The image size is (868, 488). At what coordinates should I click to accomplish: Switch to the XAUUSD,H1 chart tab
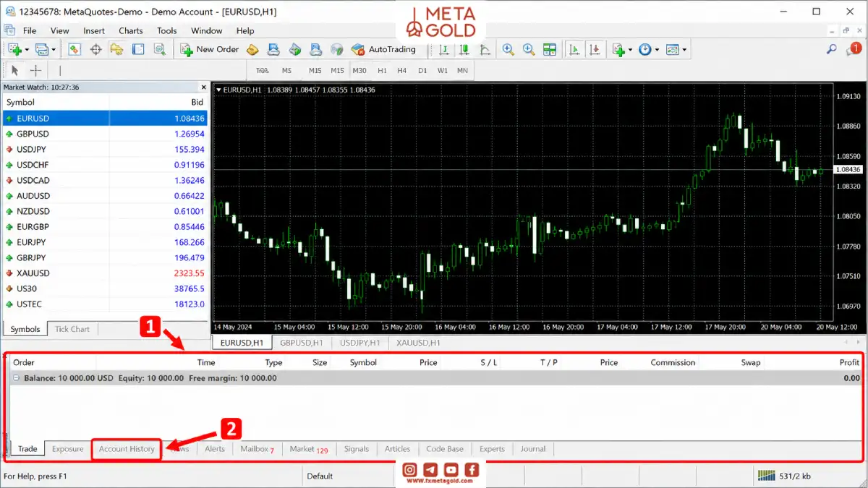pos(420,343)
